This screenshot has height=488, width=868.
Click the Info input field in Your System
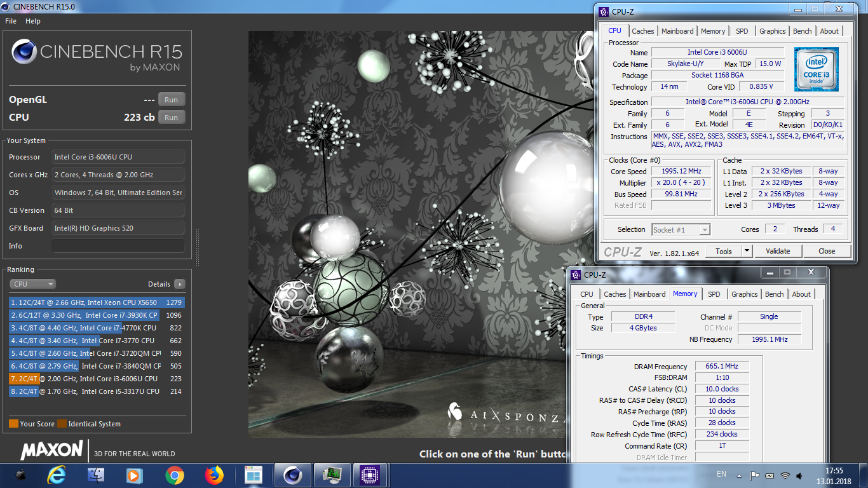(x=118, y=246)
